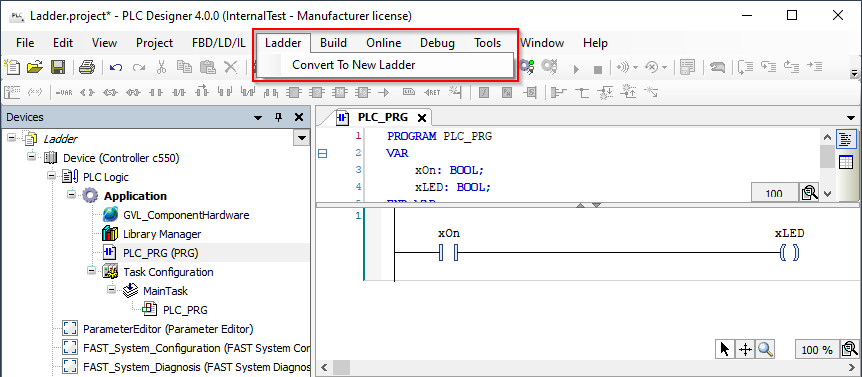
Task: Select the xOn contact in ladder network
Action: (x=449, y=253)
